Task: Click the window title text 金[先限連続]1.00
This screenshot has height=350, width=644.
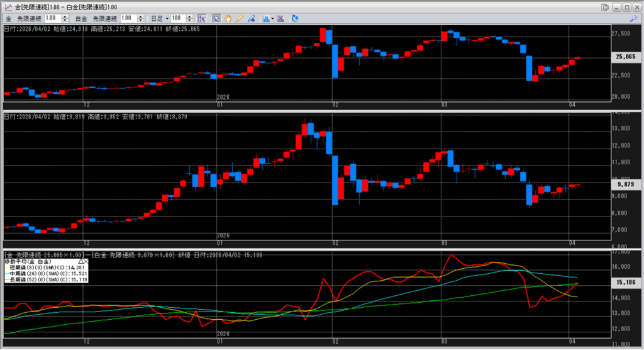Action: [38, 7]
